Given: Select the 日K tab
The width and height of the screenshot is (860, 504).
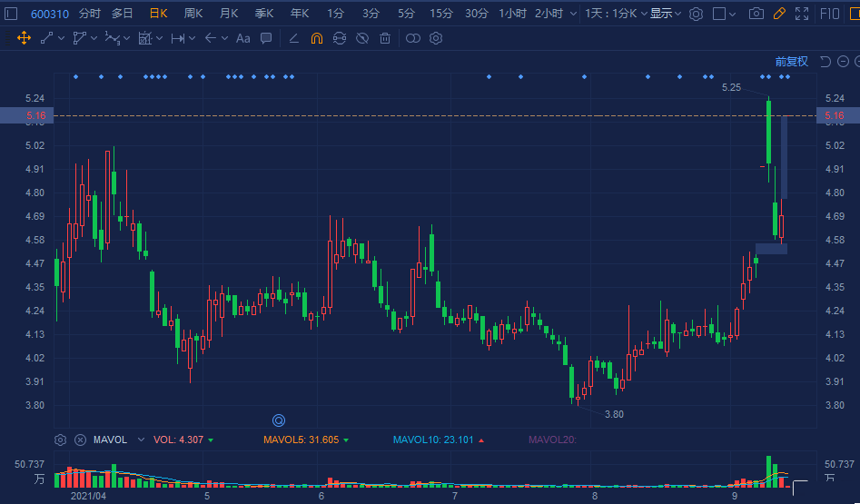Looking at the screenshot, I should [x=159, y=14].
